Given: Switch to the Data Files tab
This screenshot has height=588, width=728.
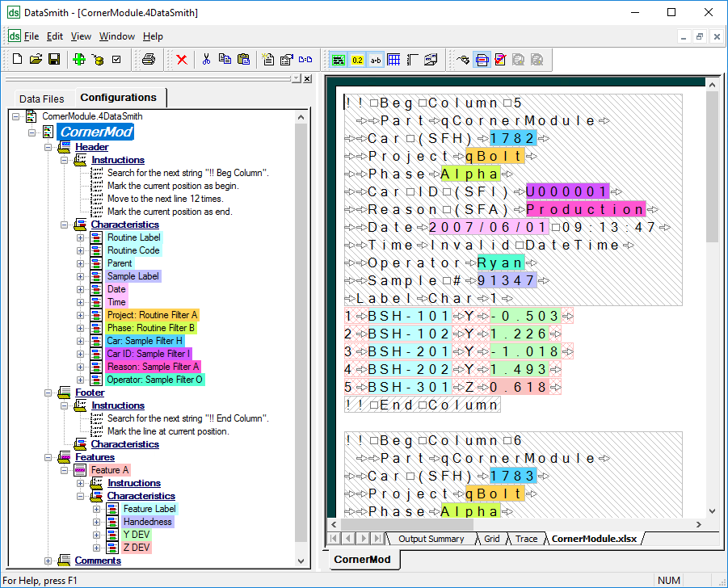Looking at the screenshot, I should point(41,99).
